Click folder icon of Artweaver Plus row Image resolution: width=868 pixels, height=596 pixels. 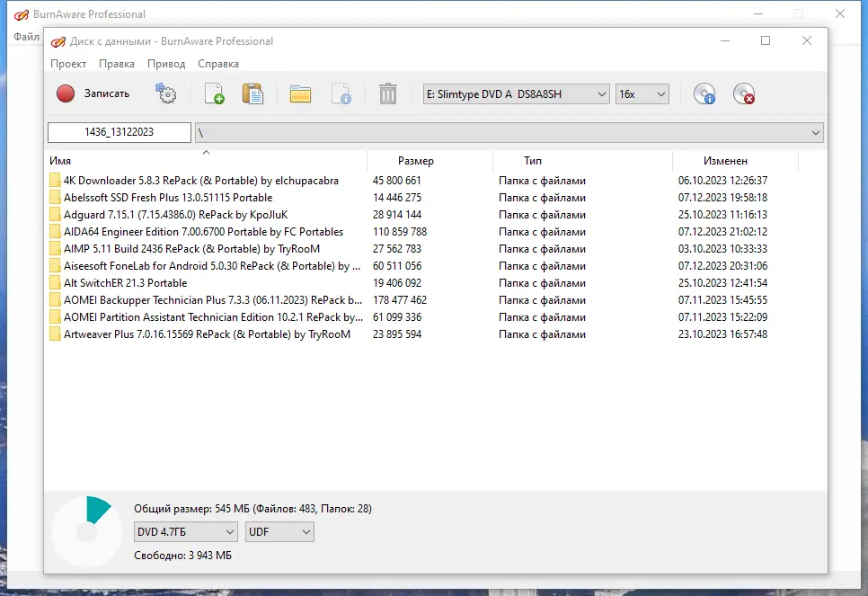[x=55, y=334]
